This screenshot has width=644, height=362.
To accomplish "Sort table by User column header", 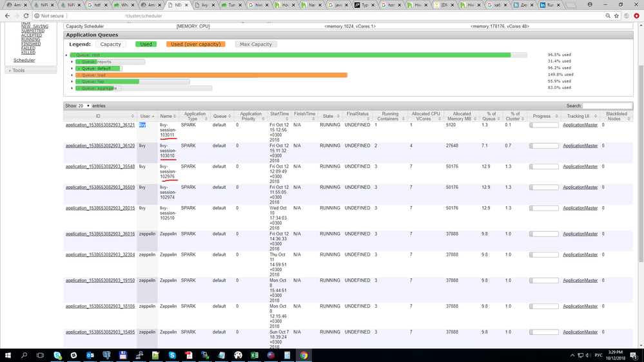I will (x=147, y=116).
